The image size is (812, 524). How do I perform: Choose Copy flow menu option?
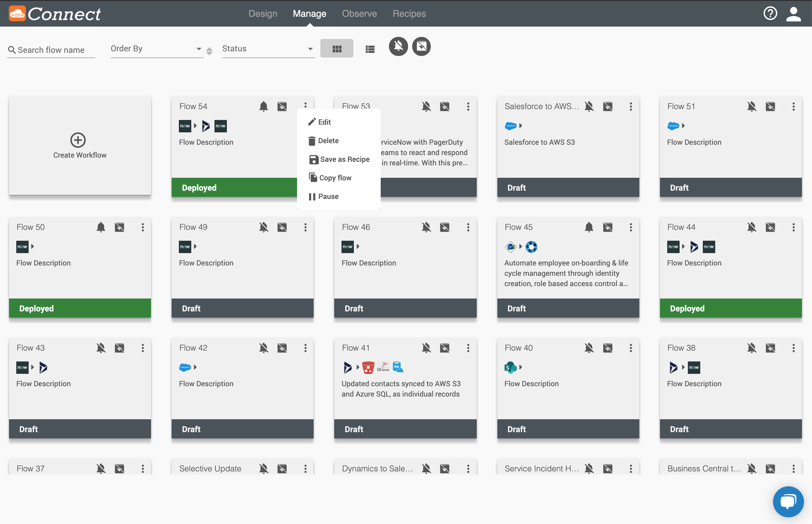(339, 178)
